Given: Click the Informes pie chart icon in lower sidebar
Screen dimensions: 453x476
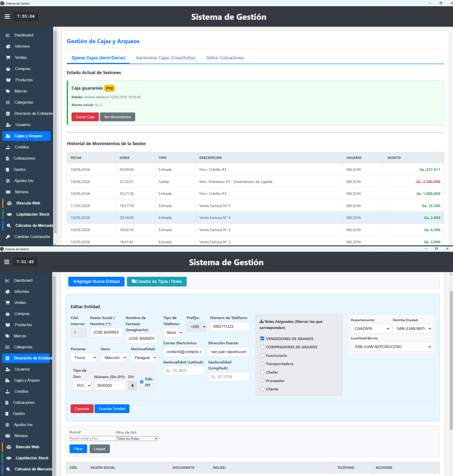Looking at the screenshot, I should click(x=8, y=292).
